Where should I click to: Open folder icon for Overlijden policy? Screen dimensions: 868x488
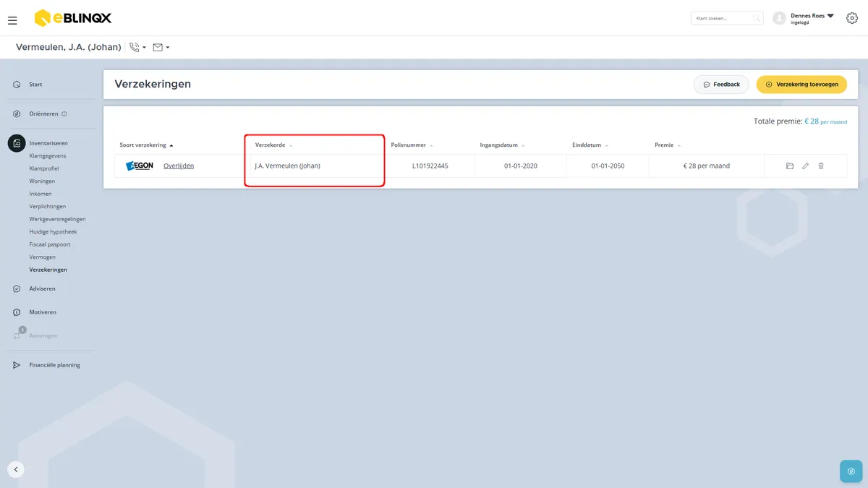790,166
